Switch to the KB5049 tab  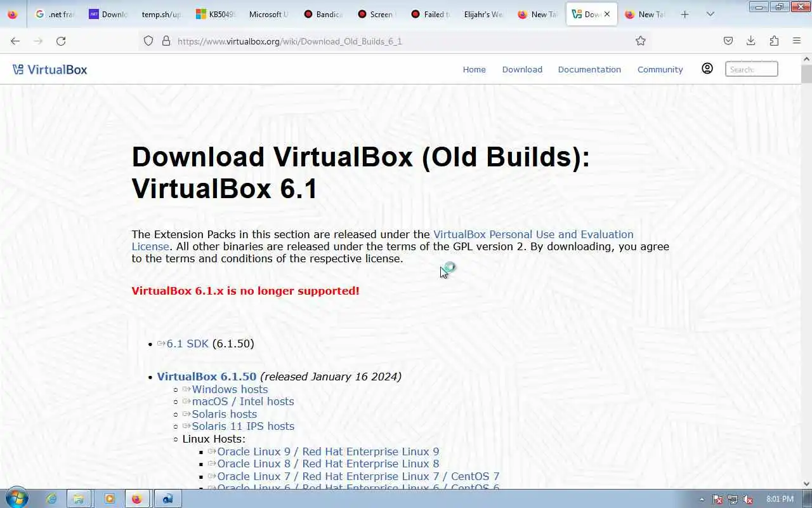click(x=215, y=14)
